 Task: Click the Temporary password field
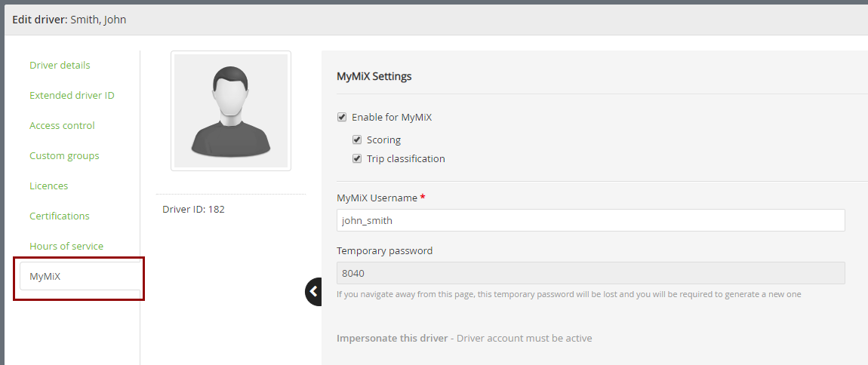[591, 273]
